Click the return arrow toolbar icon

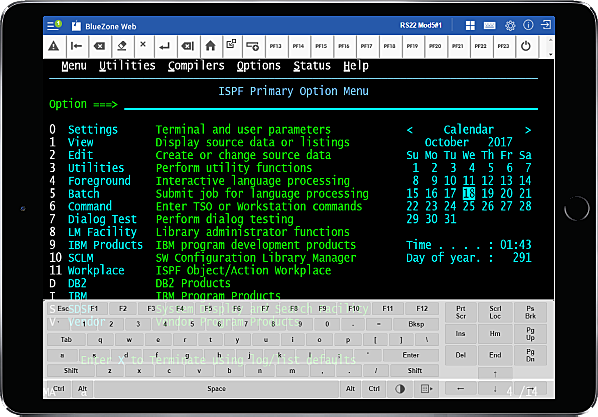[x=165, y=47]
